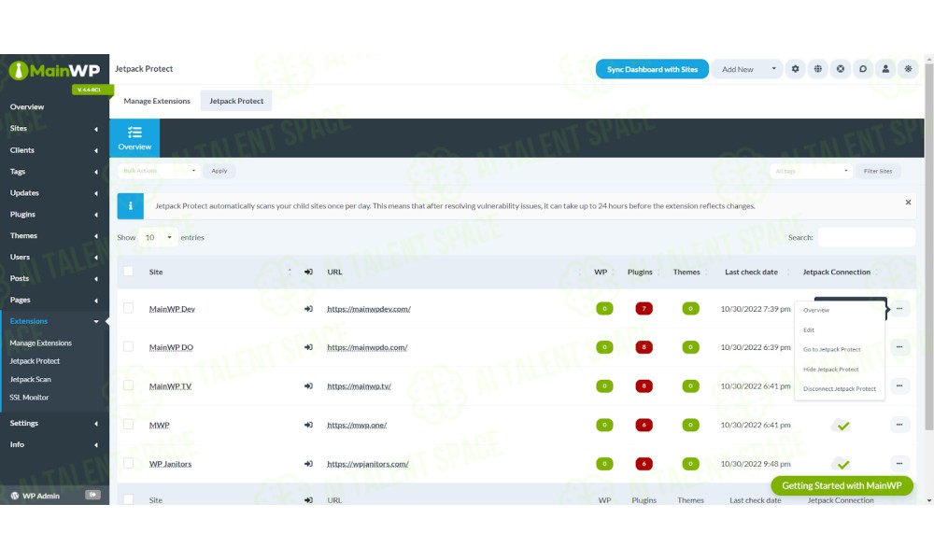Dismiss the Jetpack Protect info notice
The height and width of the screenshot is (560, 934).
coord(909,203)
